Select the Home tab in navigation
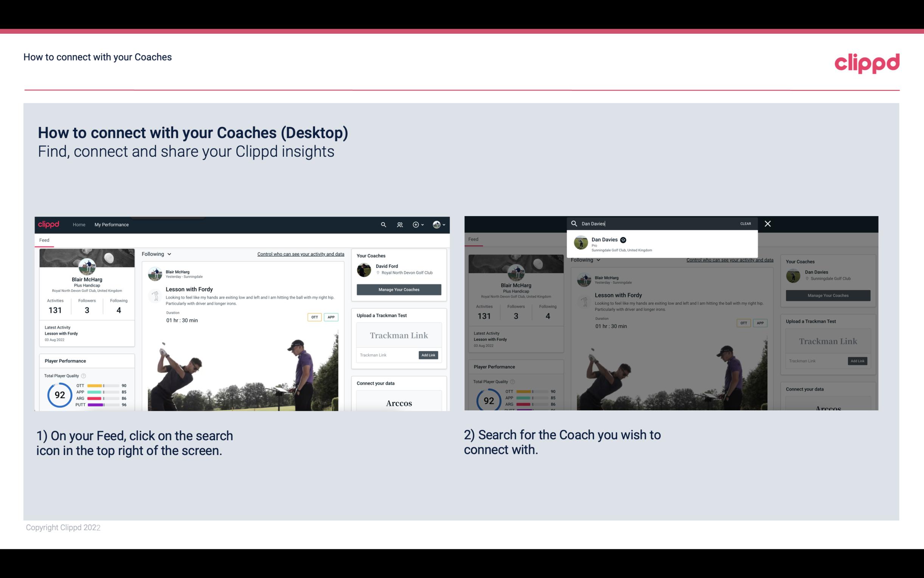Image resolution: width=924 pixels, height=578 pixels. coord(79,224)
